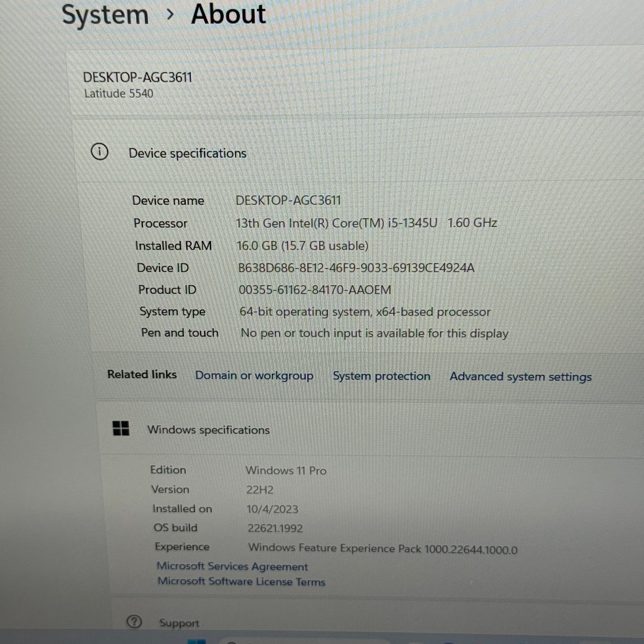This screenshot has width=644, height=644.
Task: Click the breadcrumb chevron after System
Action: (170, 15)
